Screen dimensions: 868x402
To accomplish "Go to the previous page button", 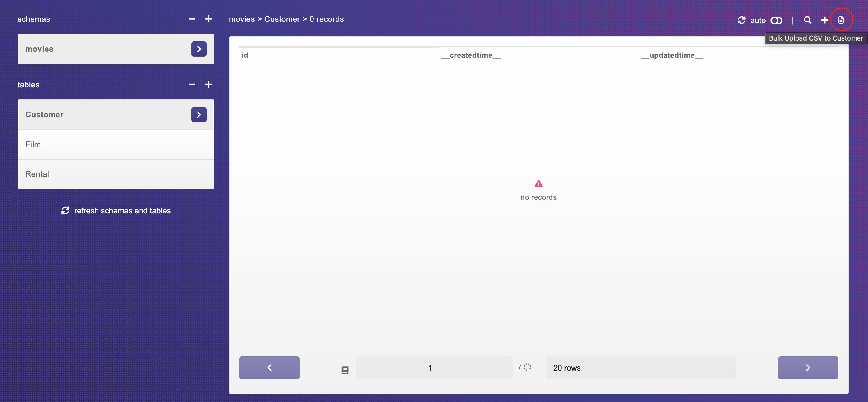I will tap(269, 368).
